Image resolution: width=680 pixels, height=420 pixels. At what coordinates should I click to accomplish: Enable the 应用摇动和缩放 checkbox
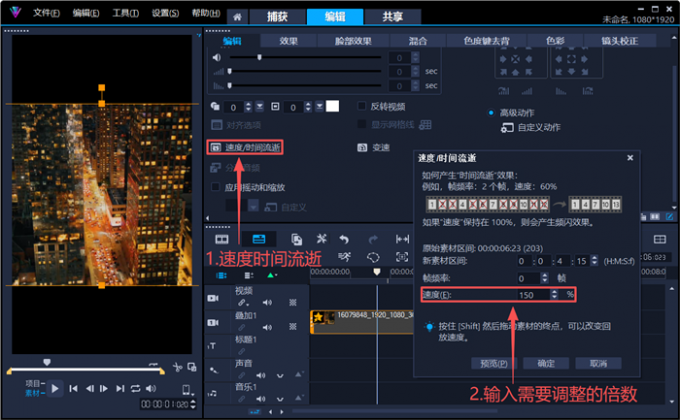[x=215, y=187]
